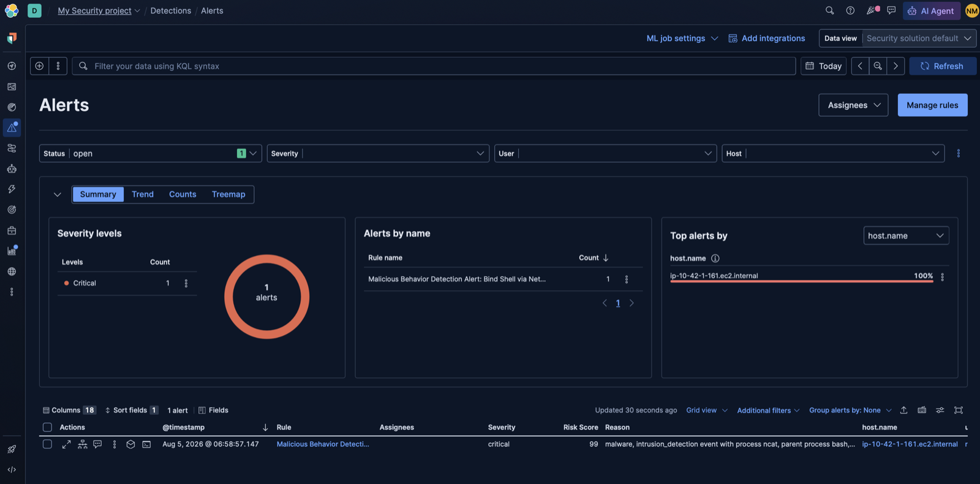
Task: Open the lightning bolt icon in sidebar
Action: click(12, 189)
